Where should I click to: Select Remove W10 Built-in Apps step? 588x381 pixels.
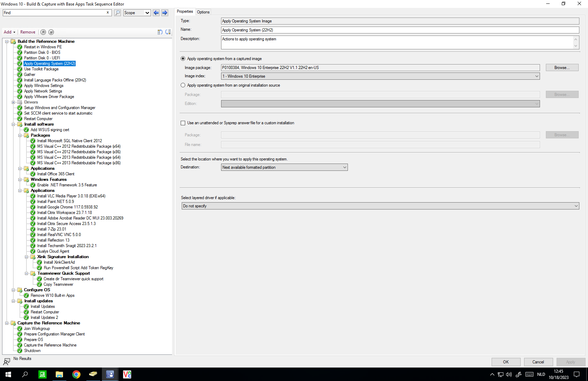coord(53,295)
